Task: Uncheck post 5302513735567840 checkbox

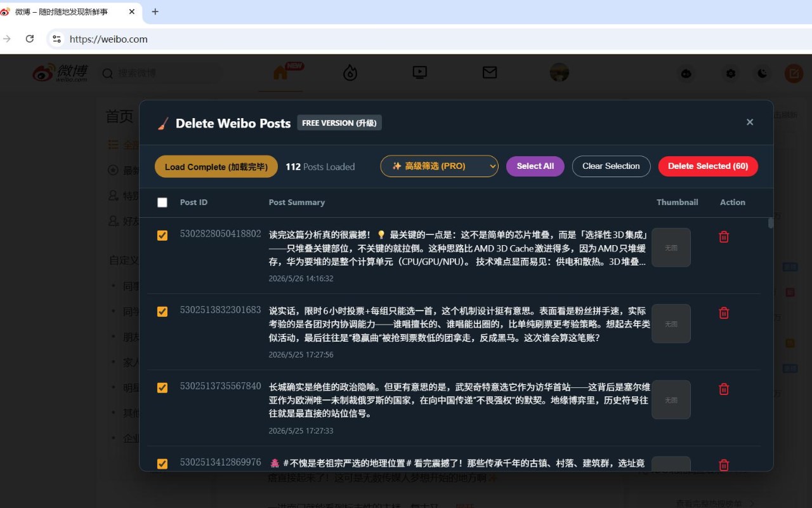Action: [162, 388]
